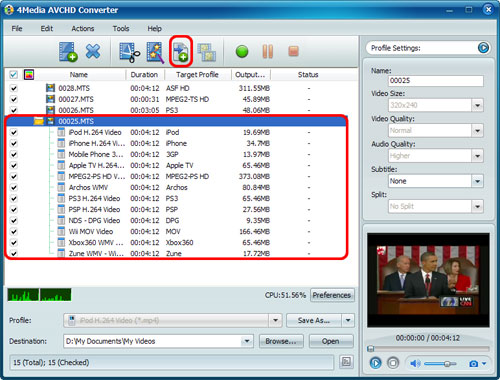500x380 pixels.
Task: Click the folder icon of 00025.MTS
Action: click(39, 121)
